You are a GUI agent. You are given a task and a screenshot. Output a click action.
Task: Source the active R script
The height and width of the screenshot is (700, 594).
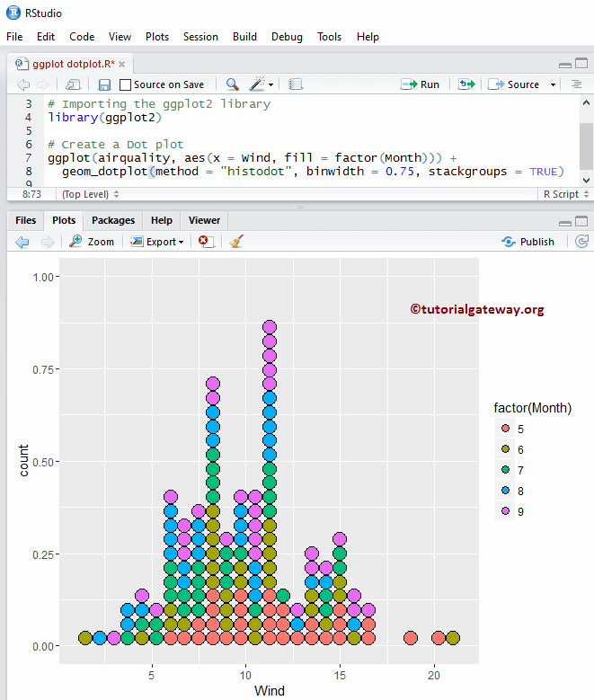tap(514, 84)
